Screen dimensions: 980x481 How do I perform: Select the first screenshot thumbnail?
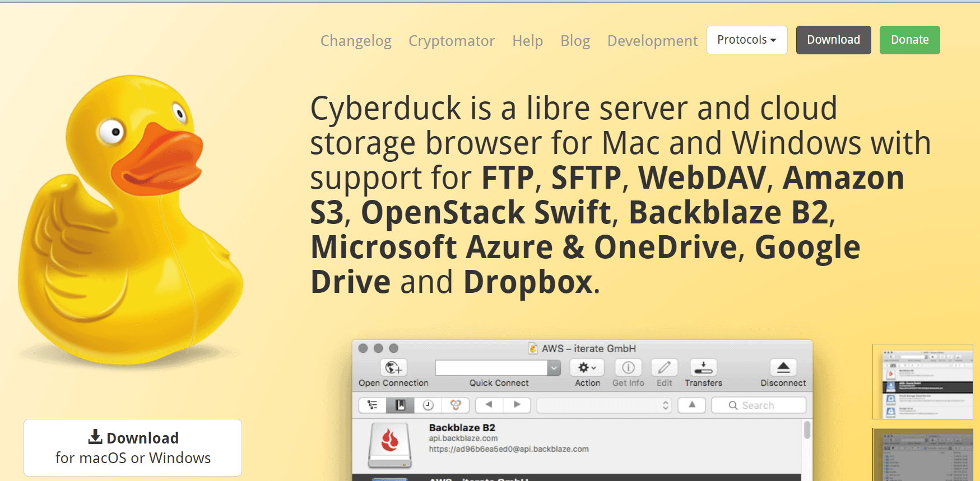[x=923, y=381]
